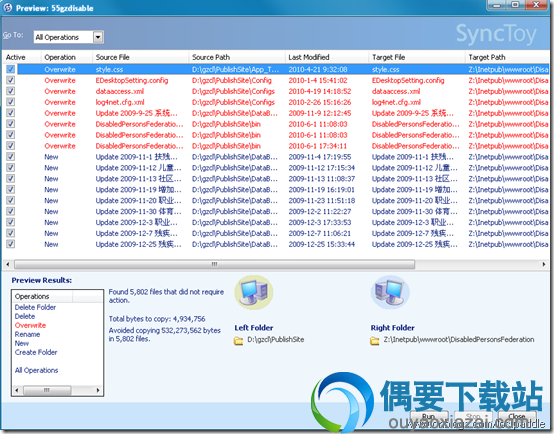Click left arrow of main horizontal scrollbar
This screenshot has height=434, width=554.
8,264
